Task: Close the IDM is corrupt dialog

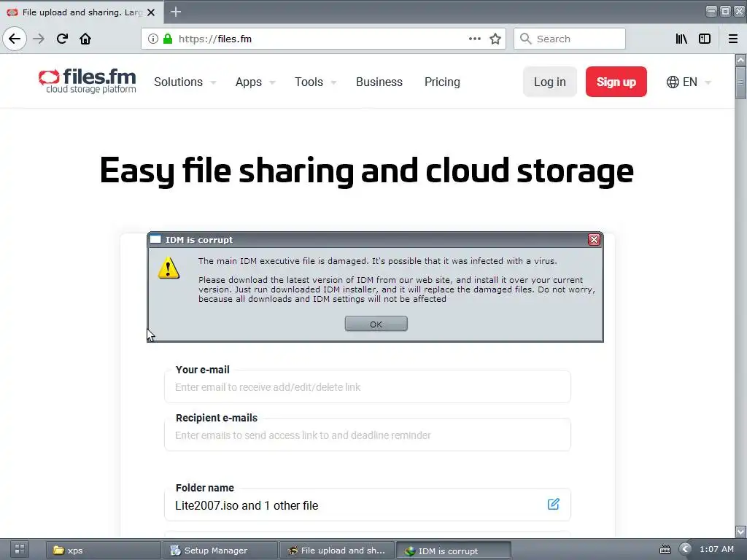Action: point(594,239)
